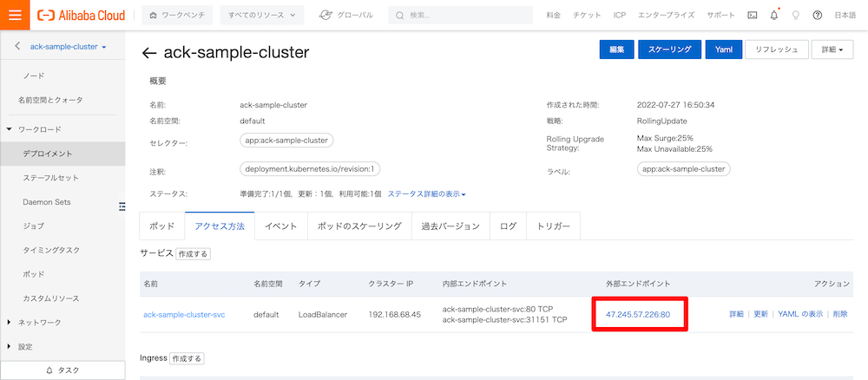Expand ステータス詳細の表示
The width and height of the screenshot is (868, 380).
tap(427, 194)
